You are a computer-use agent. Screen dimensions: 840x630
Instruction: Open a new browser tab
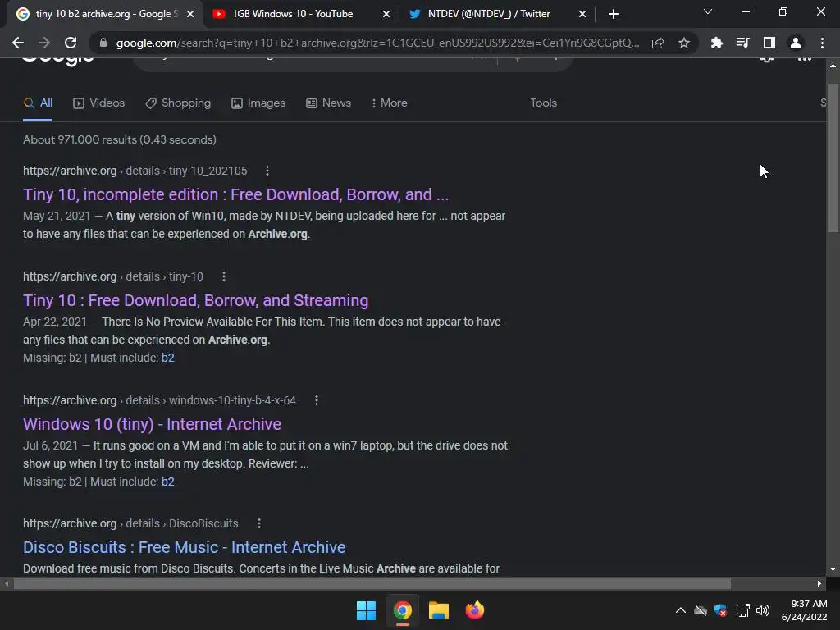click(x=614, y=14)
